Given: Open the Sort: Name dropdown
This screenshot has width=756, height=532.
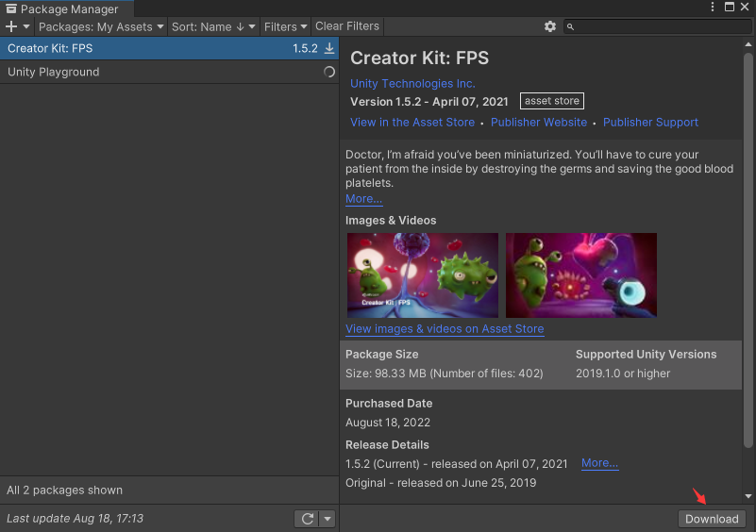Looking at the screenshot, I should click(x=213, y=27).
